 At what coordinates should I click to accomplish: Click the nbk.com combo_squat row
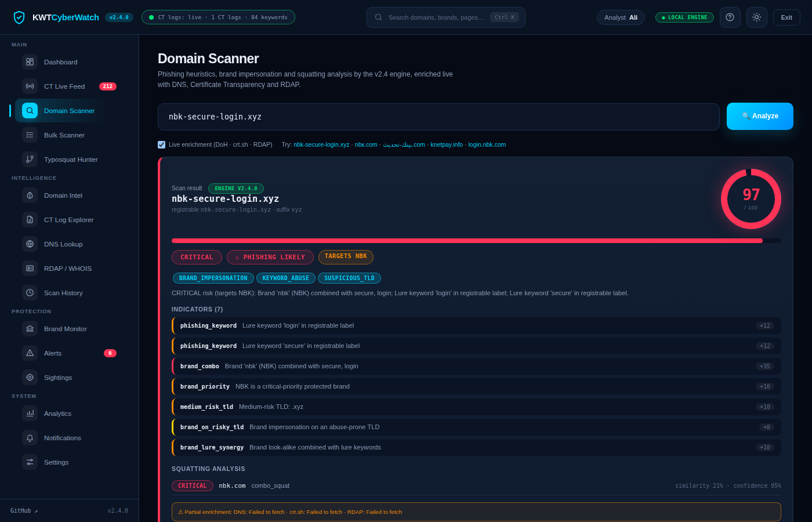click(x=476, y=486)
